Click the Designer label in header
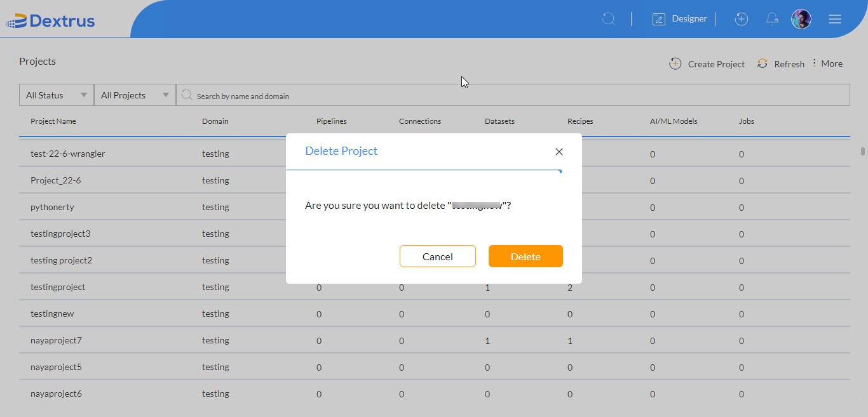The image size is (868, 417). pos(689,18)
